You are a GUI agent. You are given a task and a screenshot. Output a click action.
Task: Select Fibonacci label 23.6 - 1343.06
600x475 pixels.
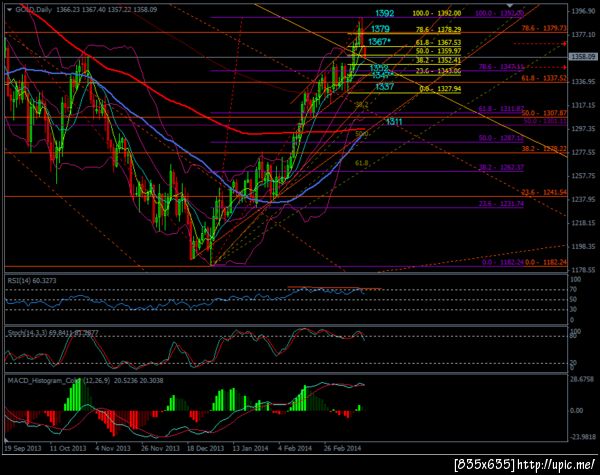[439, 71]
